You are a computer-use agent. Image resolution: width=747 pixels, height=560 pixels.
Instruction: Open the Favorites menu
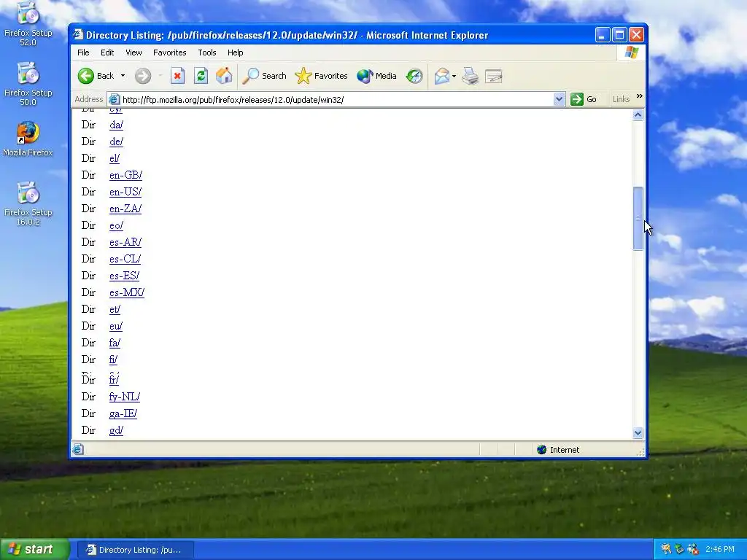pyautogui.click(x=169, y=52)
